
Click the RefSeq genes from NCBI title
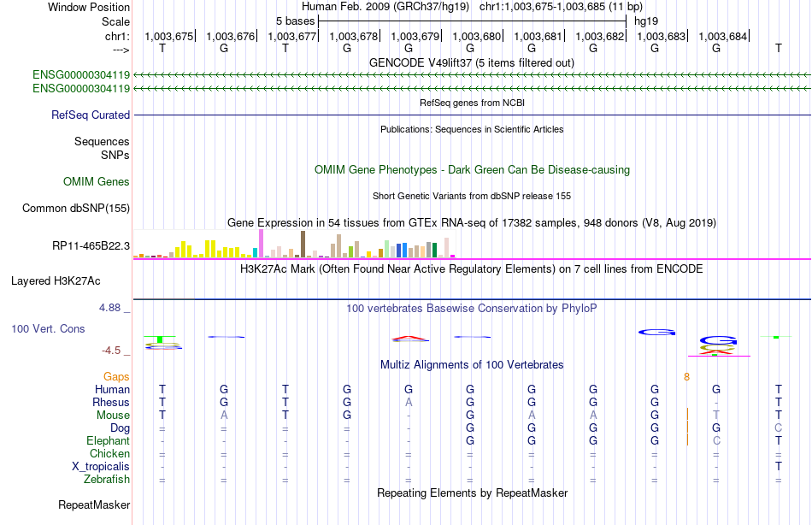(473, 103)
